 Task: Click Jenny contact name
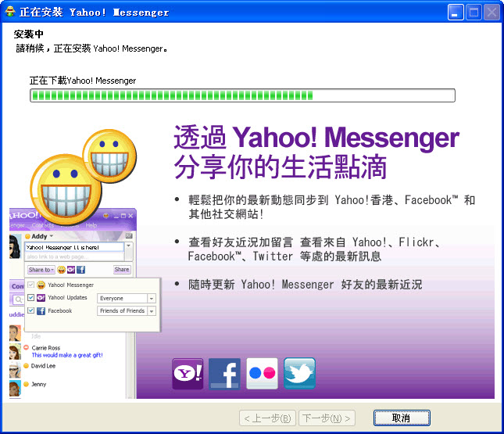point(38,384)
